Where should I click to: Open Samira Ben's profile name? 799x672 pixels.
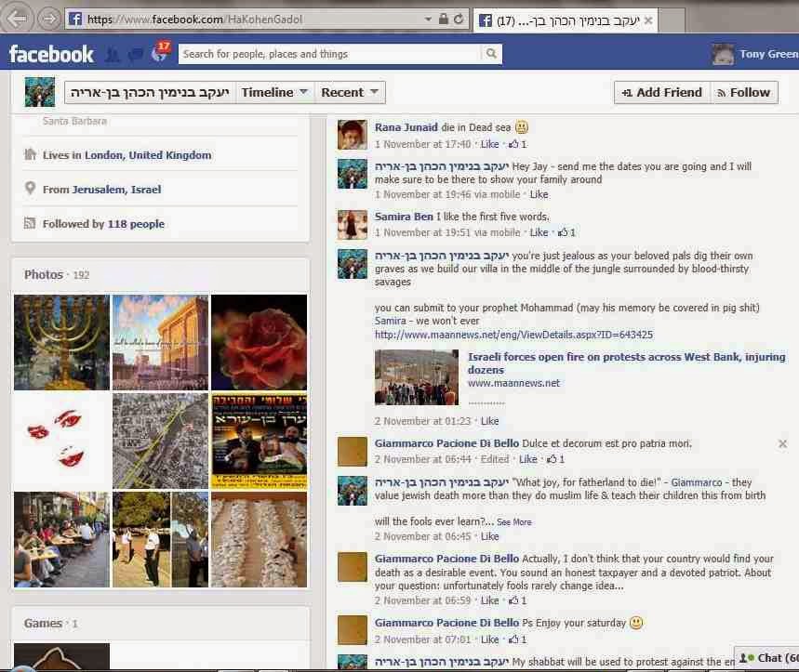point(404,217)
